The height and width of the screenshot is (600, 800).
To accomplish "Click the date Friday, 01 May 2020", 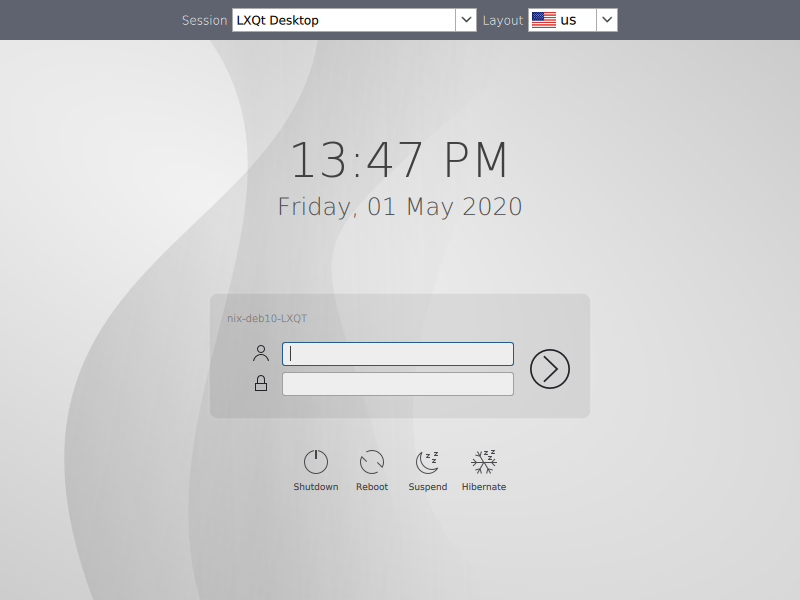I will pyautogui.click(x=399, y=207).
